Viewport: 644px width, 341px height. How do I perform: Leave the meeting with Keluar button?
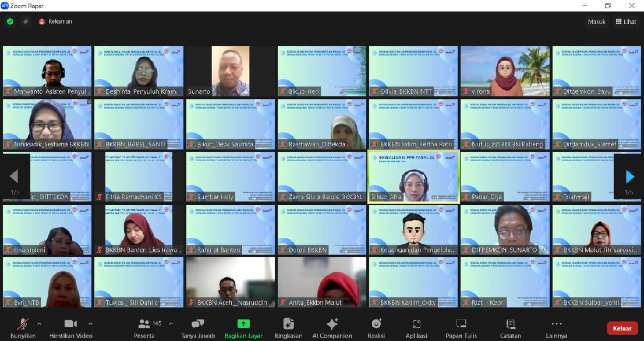[x=622, y=328]
